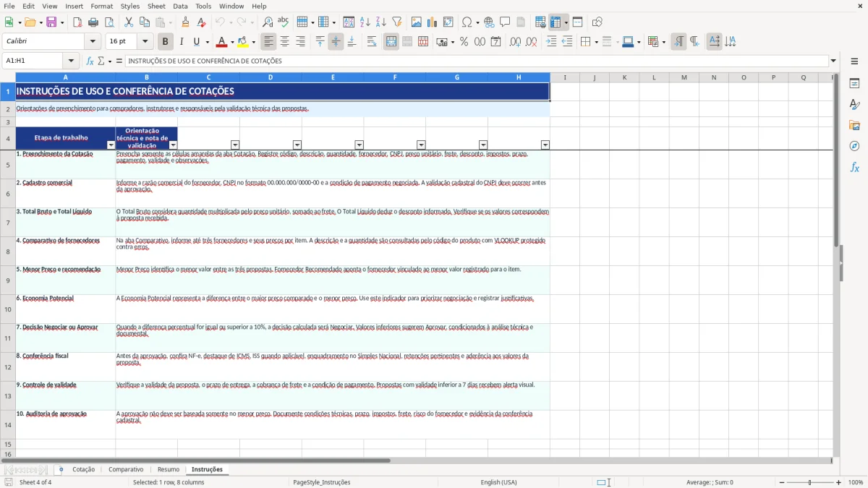
Task: Open the Conditional formatting dropdown arrow
Action: click(663, 42)
